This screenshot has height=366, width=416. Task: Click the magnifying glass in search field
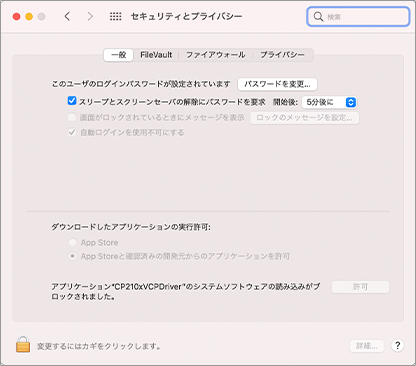[x=318, y=17]
